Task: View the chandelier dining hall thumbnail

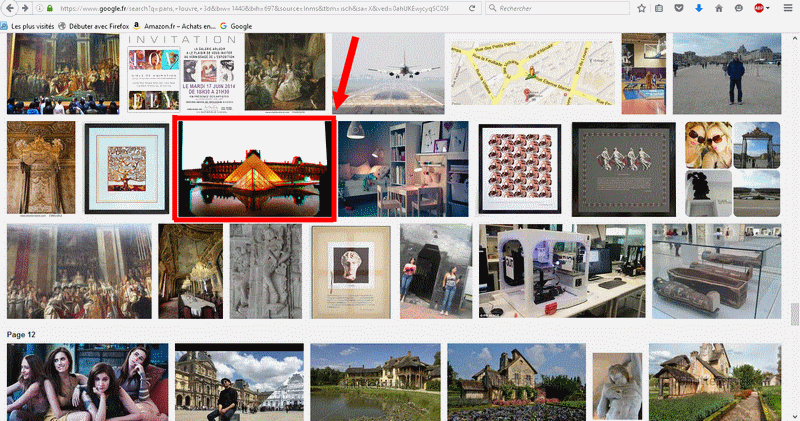Action: tap(190, 271)
